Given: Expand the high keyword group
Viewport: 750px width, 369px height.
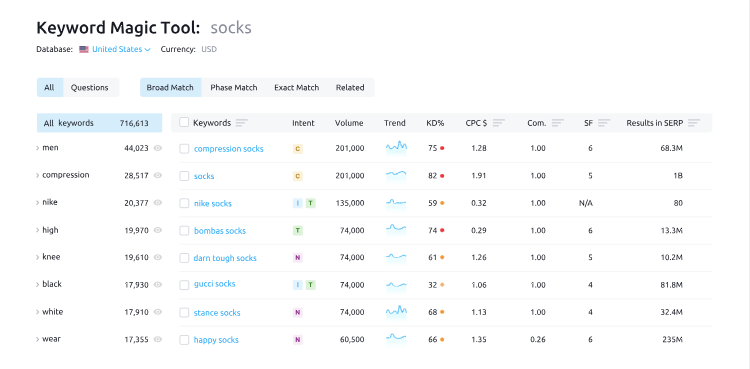Looking at the screenshot, I should click(x=38, y=230).
